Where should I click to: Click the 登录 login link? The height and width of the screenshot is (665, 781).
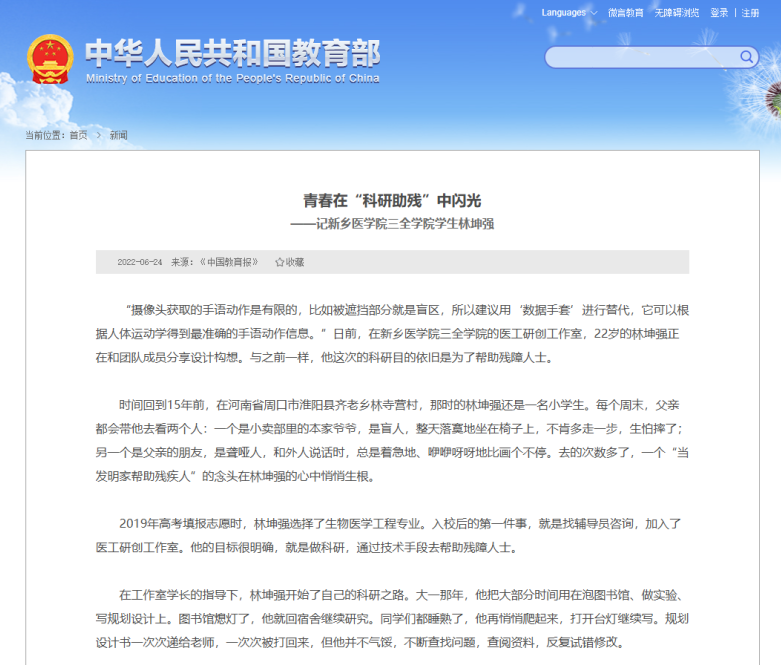[x=719, y=12]
